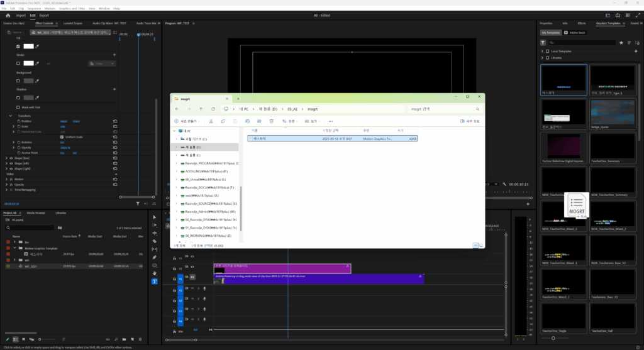
Task: Enable the Stroke checkbox
Action: [x=18, y=63]
